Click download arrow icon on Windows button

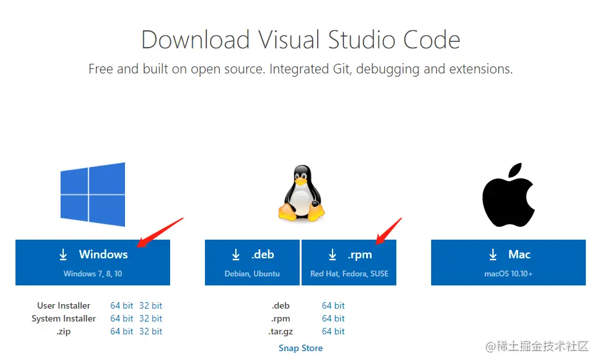(63, 254)
